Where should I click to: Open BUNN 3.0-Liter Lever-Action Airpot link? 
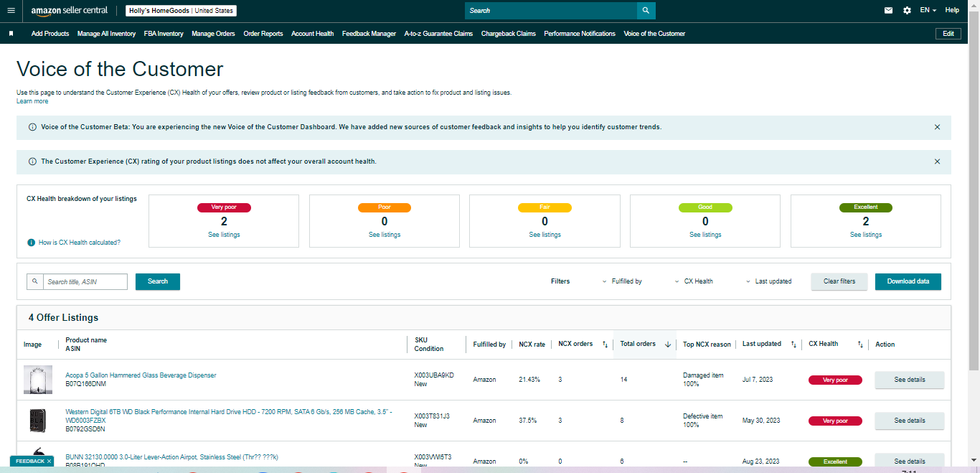pyautogui.click(x=171, y=457)
